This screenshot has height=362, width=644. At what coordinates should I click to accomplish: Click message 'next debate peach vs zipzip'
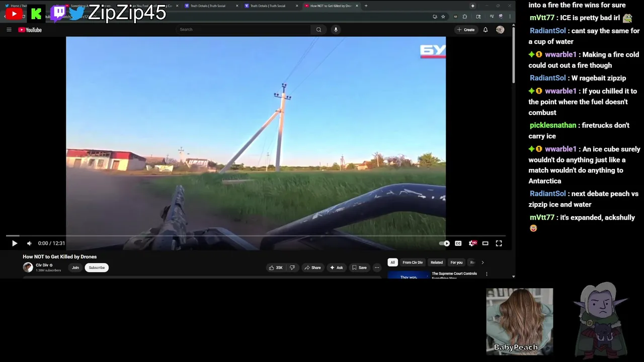click(x=583, y=199)
